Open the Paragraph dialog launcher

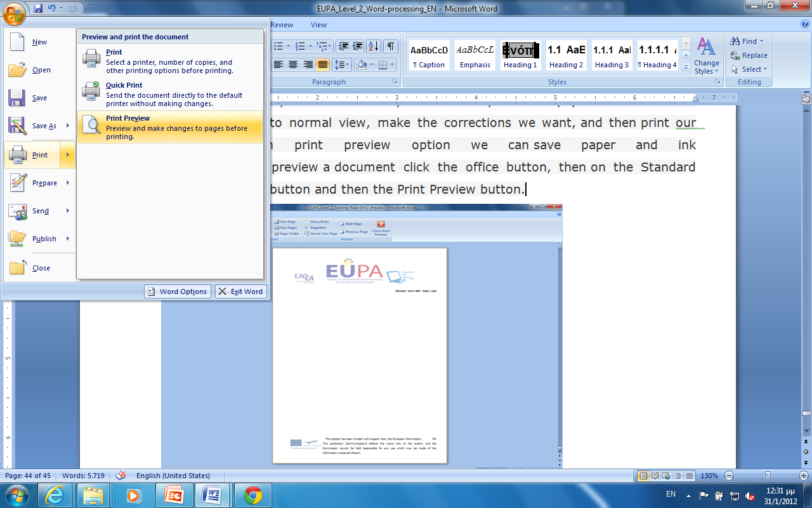(395, 82)
